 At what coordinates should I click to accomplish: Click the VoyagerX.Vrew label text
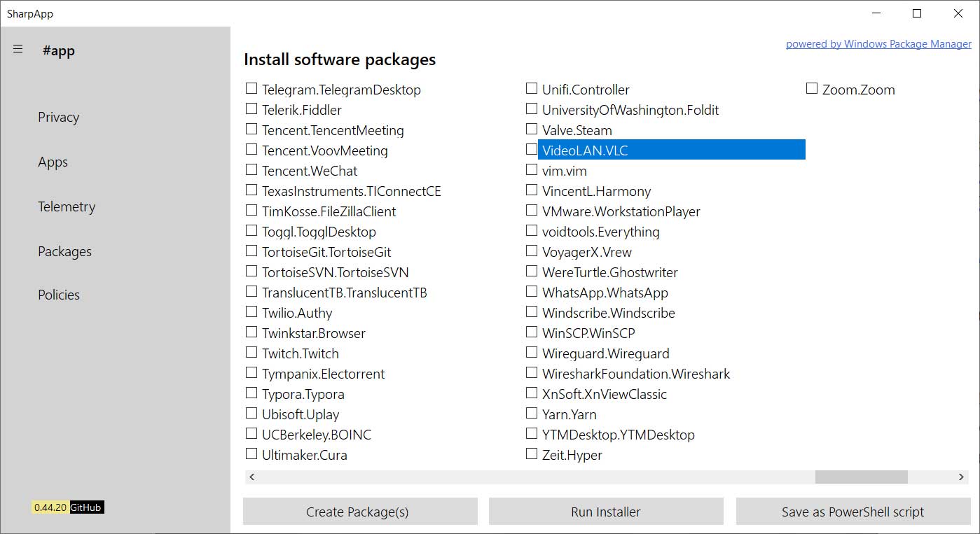click(587, 252)
